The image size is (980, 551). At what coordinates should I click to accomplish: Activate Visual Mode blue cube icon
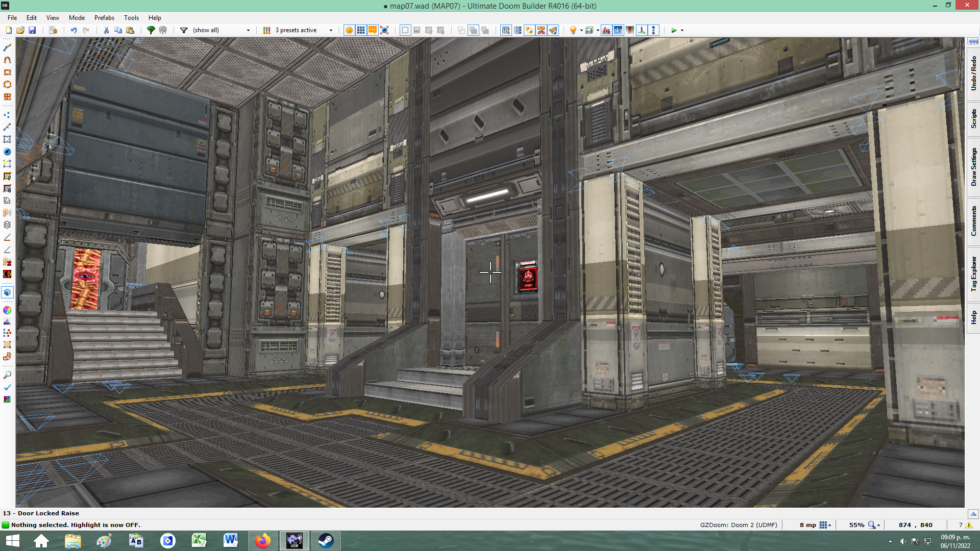tap(7, 292)
